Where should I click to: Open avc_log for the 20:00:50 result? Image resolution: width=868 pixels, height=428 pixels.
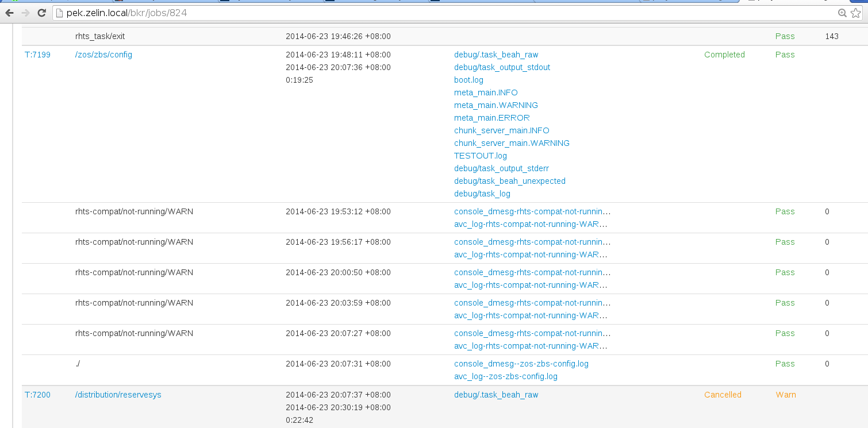coord(531,285)
